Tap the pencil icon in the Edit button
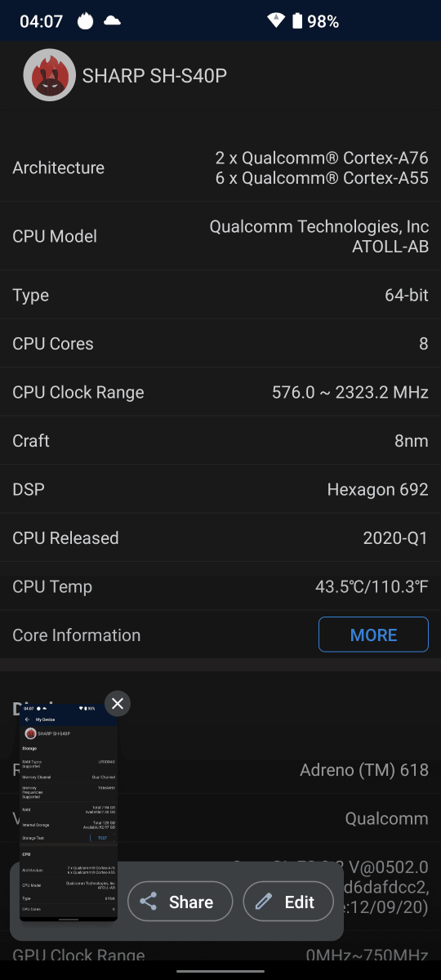The width and height of the screenshot is (441, 980). pyautogui.click(x=264, y=902)
